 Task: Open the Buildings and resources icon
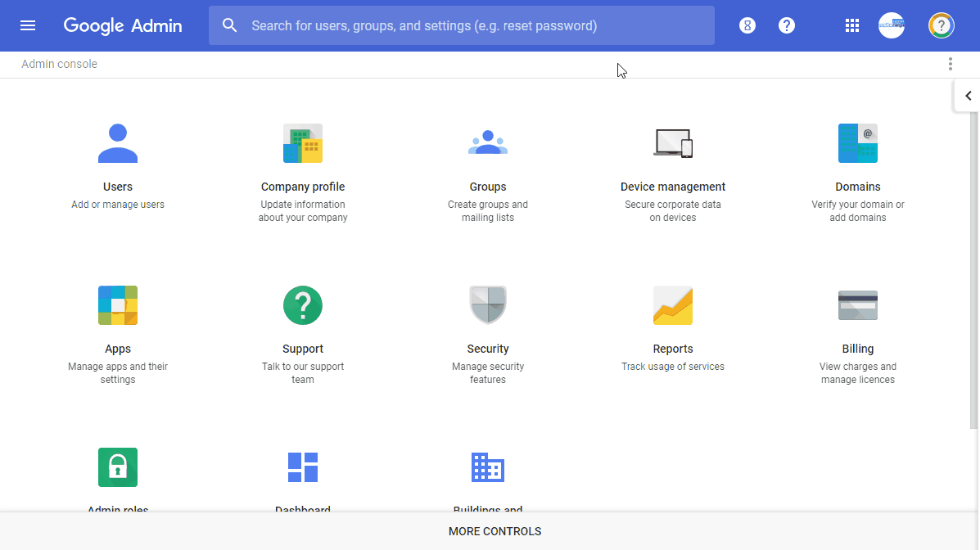pos(487,467)
